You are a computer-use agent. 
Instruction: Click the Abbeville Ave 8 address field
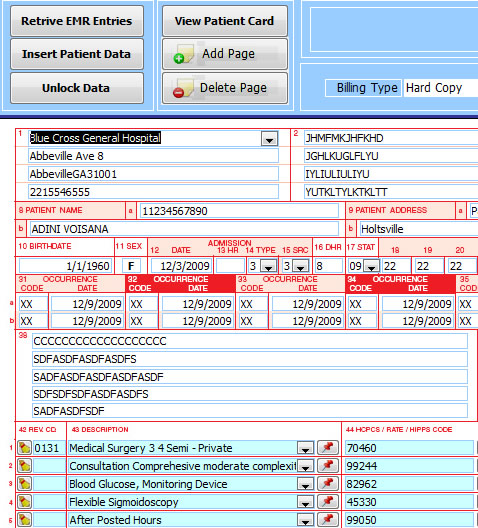coord(153,156)
